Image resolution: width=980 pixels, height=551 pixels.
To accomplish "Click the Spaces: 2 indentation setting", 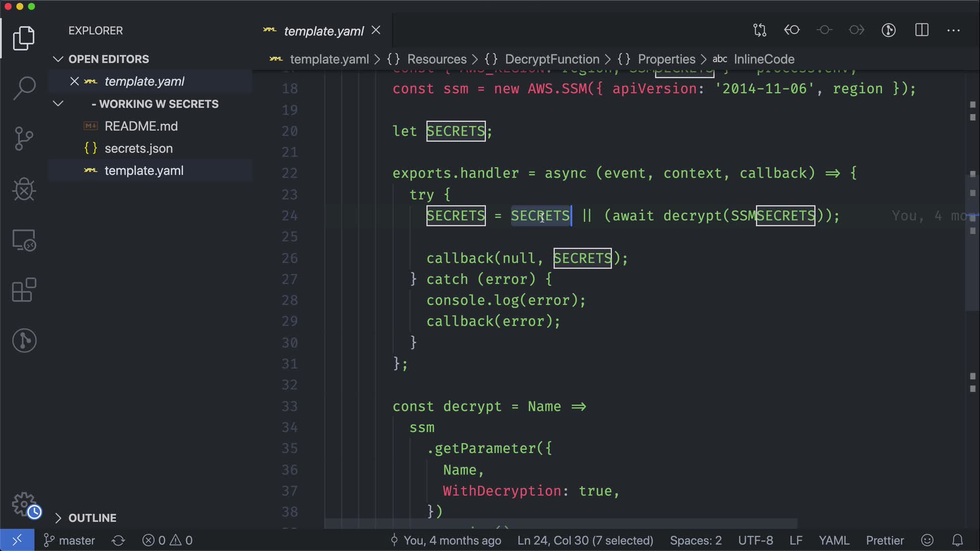I will (695, 540).
